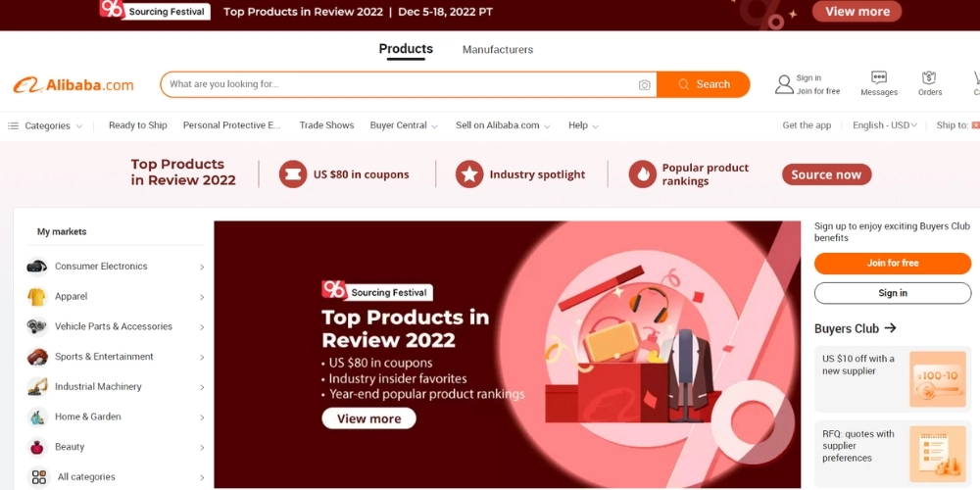The width and height of the screenshot is (980, 490).
Task: Open the English - USD language selector
Action: (x=884, y=125)
